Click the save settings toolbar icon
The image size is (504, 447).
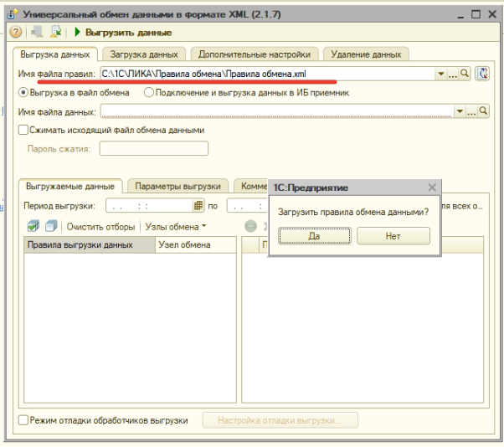point(56,32)
